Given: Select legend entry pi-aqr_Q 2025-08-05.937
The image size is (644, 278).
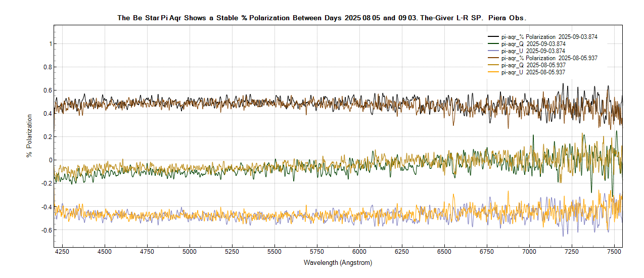Looking at the screenshot, I should coord(533,65).
